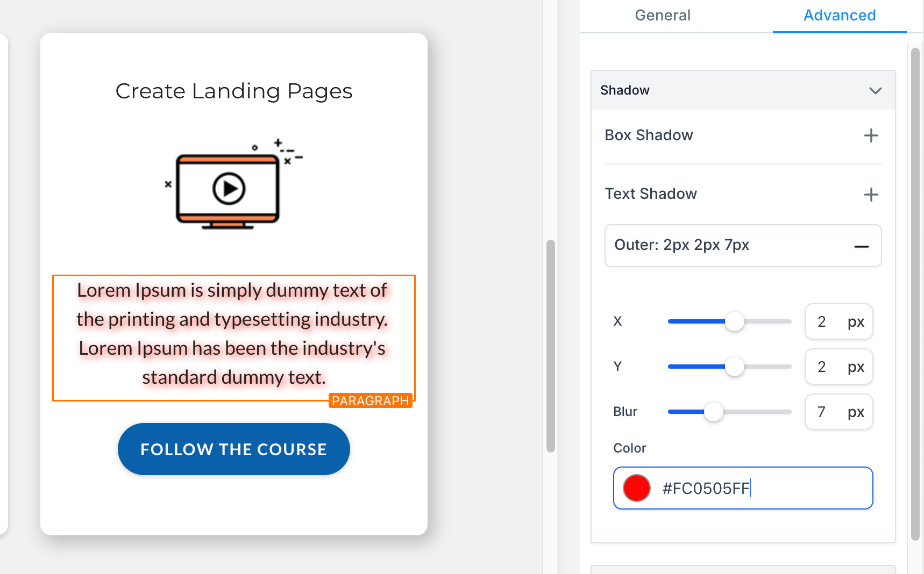
Task: Click the Blur value field
Action: pos(838,412)
